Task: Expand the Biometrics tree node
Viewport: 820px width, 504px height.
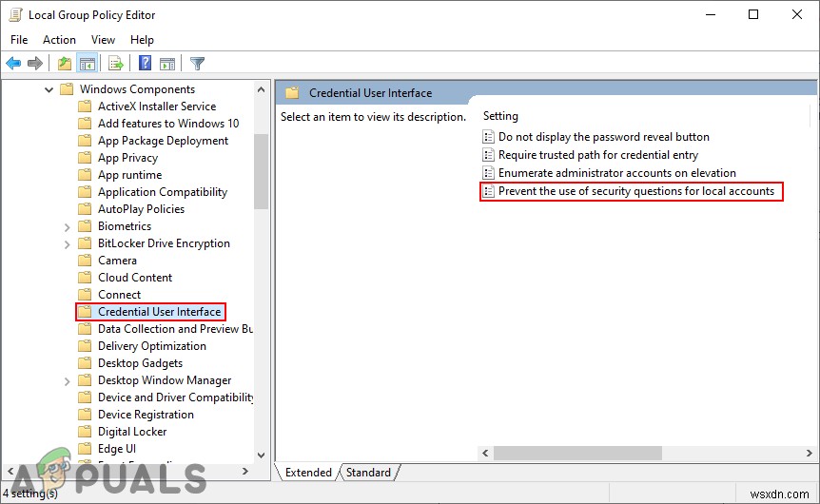Action: (67, 227)
